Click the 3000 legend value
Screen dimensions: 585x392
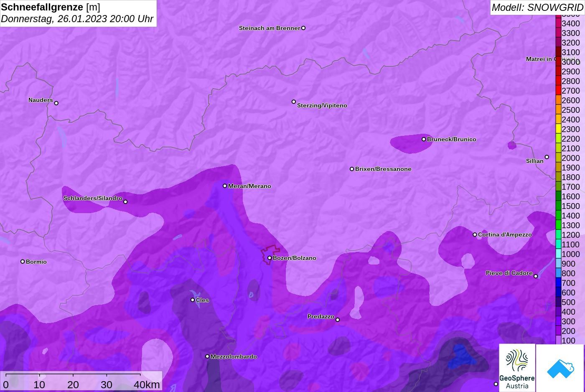tap(571, 62)
